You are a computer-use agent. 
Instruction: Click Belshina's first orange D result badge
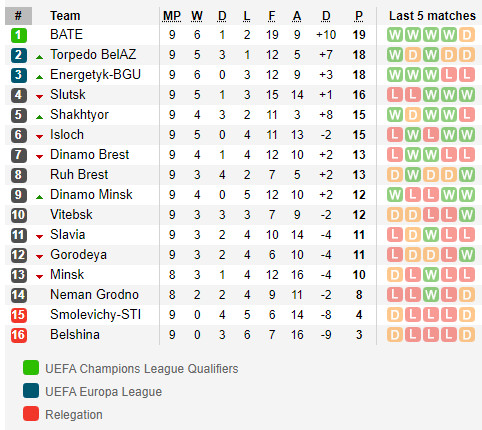pyautogui.click(x=395, y=335)
